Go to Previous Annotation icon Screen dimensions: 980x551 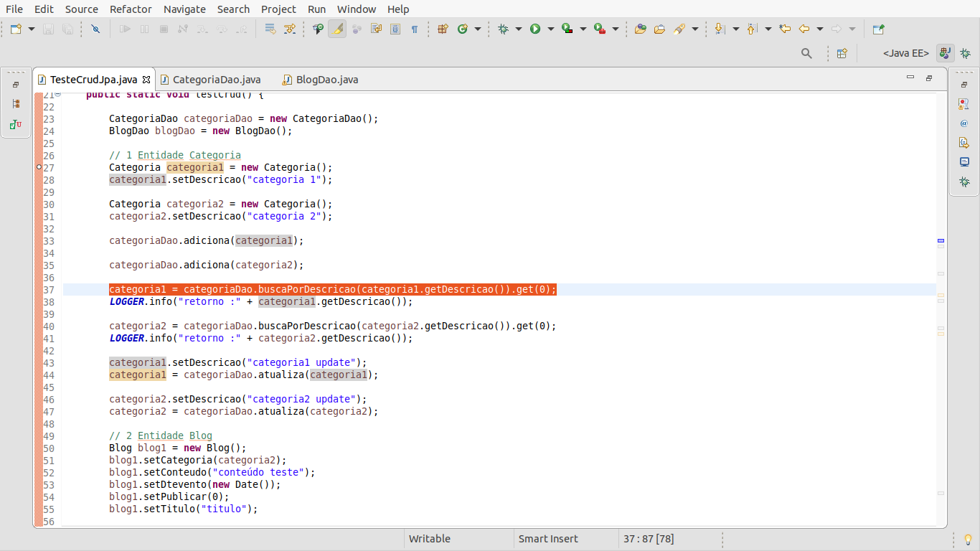[752, 29]
